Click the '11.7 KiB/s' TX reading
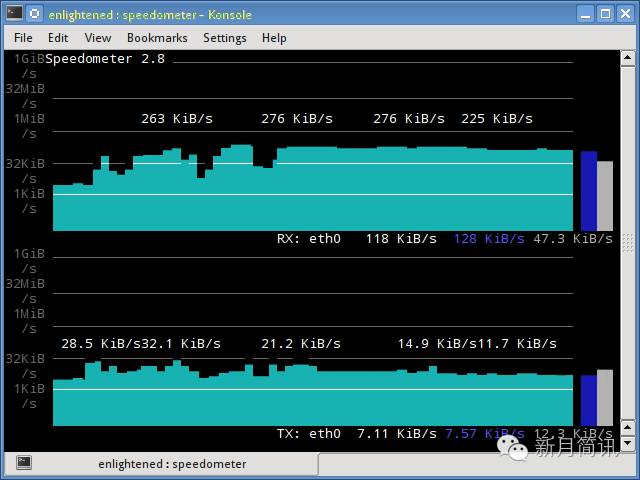 pyautogui.click(x=517, y=344)
